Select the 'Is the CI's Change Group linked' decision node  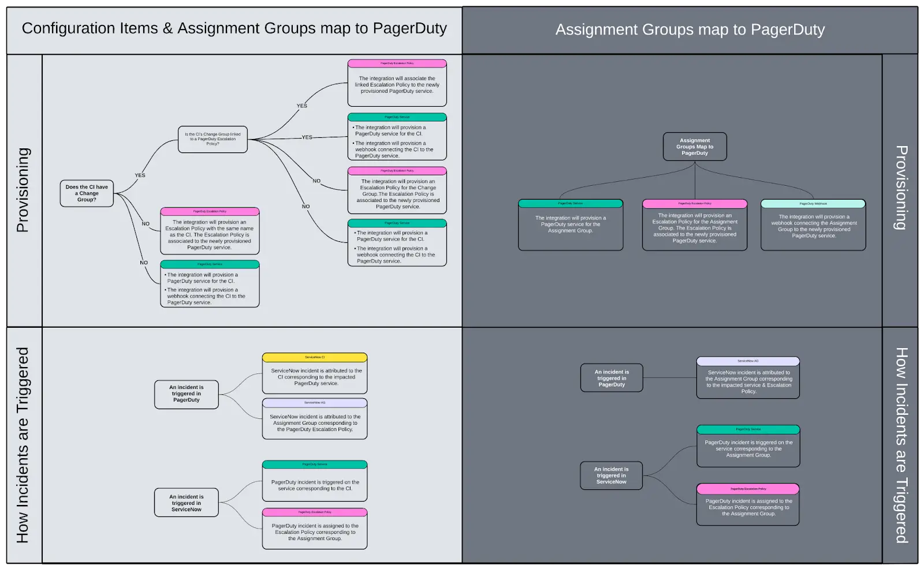(213, 139)
